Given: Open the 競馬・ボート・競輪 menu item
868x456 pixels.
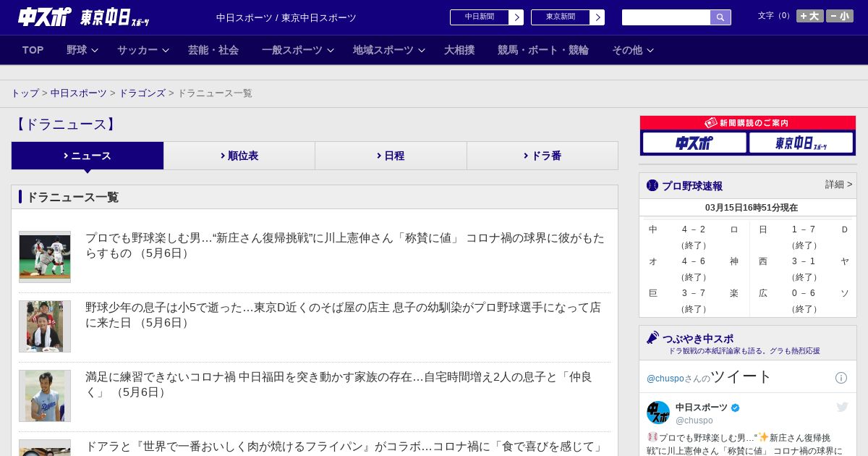Looking at the screenshot, I should (x=543, y=50).
